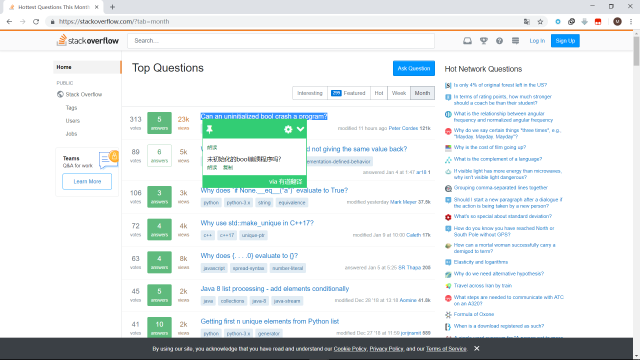Open the help center question-mark icon
Screen dimensions: 640x360
point(499,41)
